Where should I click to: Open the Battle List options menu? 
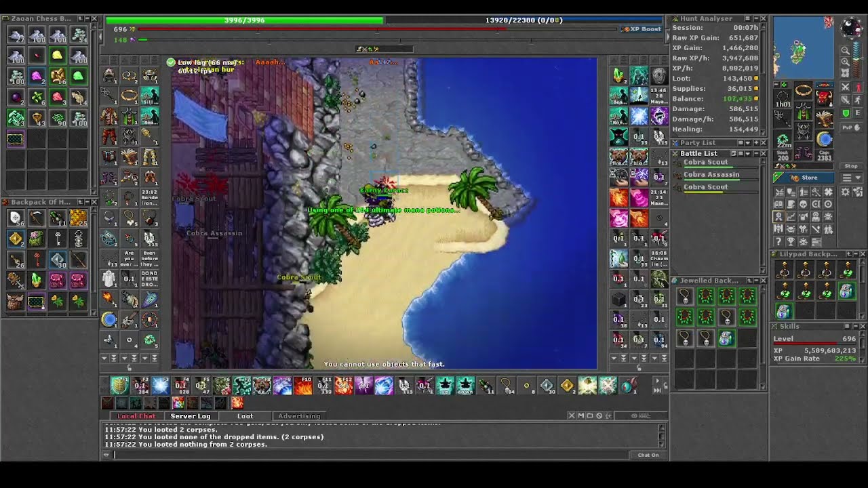click(741, 153)
